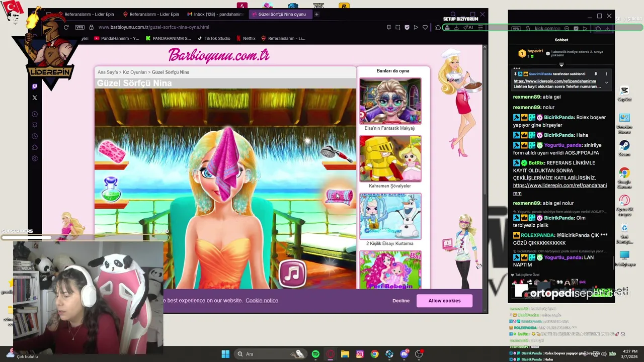Viewport: 644px width, 362px height.
Task: Open the pinned liderepin.com referral link
Action: click(x=554, y=81)
